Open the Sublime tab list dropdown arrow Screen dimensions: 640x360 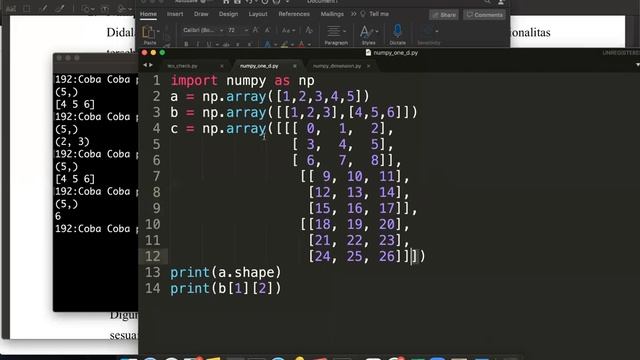pos(637,65)
